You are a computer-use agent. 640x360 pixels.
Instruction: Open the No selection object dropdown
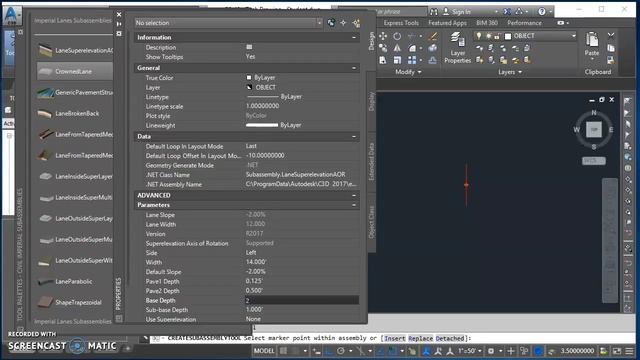click(x=229, y=23)
